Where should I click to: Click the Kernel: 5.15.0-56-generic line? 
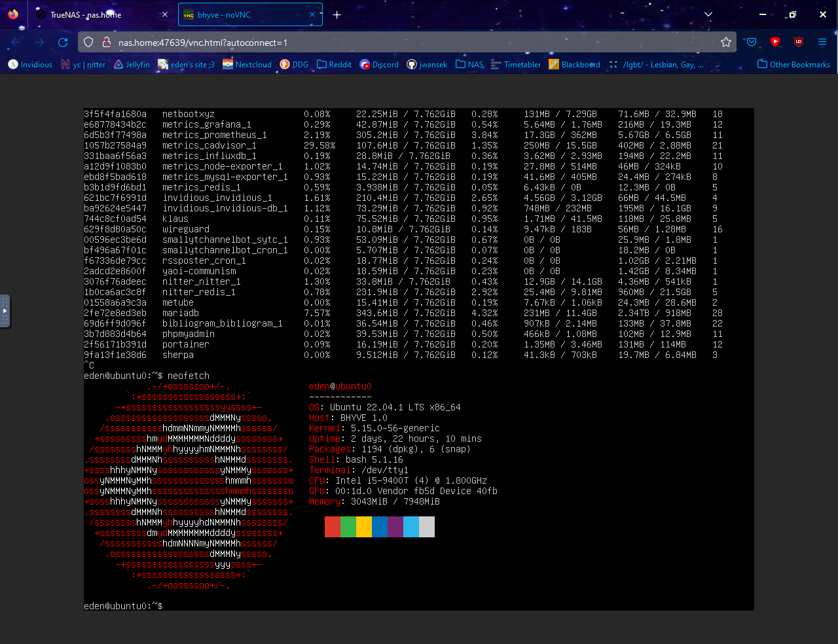374,428
